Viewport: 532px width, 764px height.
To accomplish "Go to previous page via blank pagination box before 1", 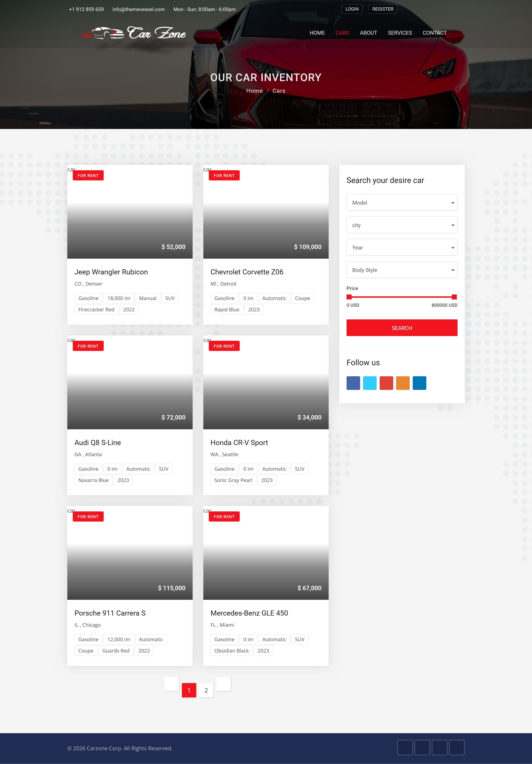I will click(172, 683).
